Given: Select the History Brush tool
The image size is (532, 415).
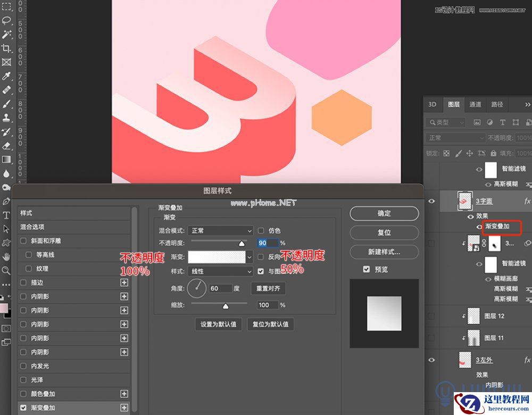Looking at the screenshot, I should (6, 131).
